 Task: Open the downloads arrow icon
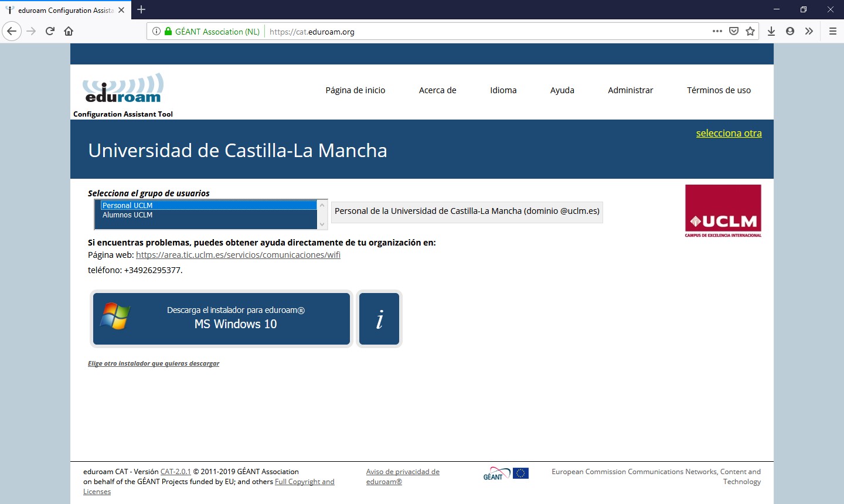click(771, 31)
